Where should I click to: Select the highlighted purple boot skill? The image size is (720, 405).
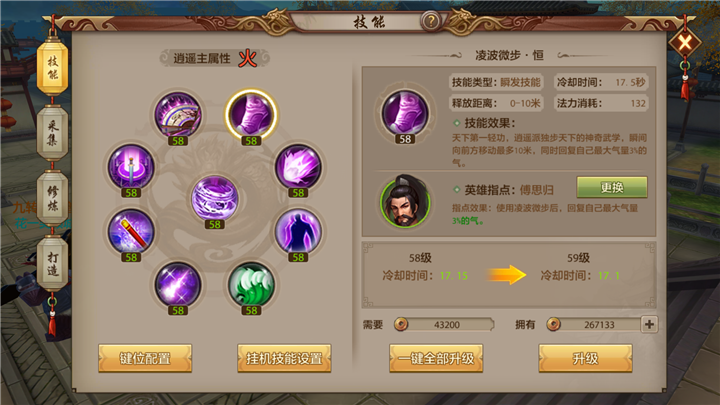(251, 115)
